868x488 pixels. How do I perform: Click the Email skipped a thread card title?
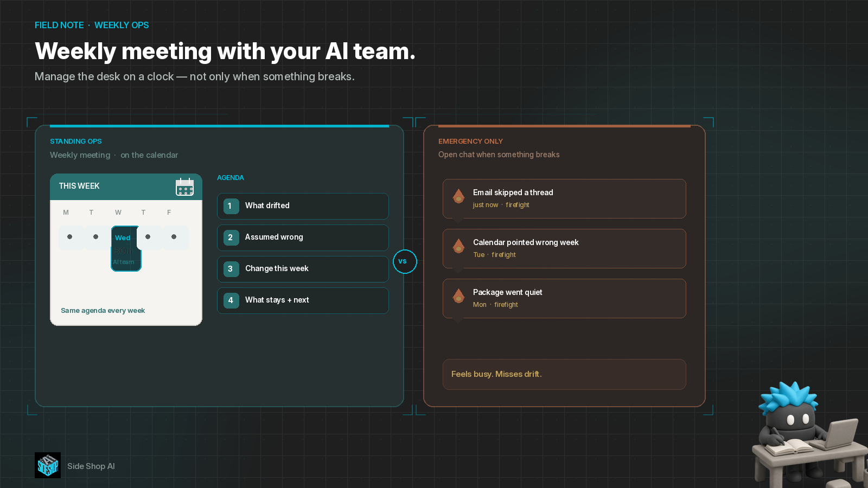pos(513,192)
